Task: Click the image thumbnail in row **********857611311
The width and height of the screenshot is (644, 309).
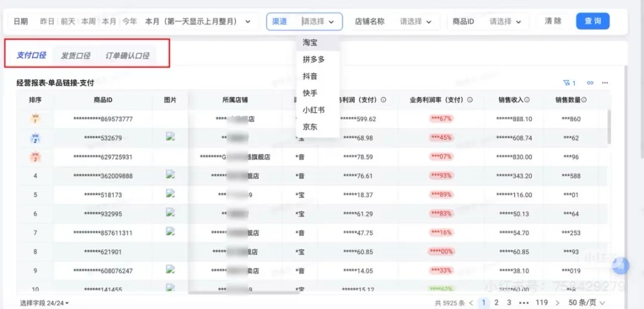Action: coord(171,231)
